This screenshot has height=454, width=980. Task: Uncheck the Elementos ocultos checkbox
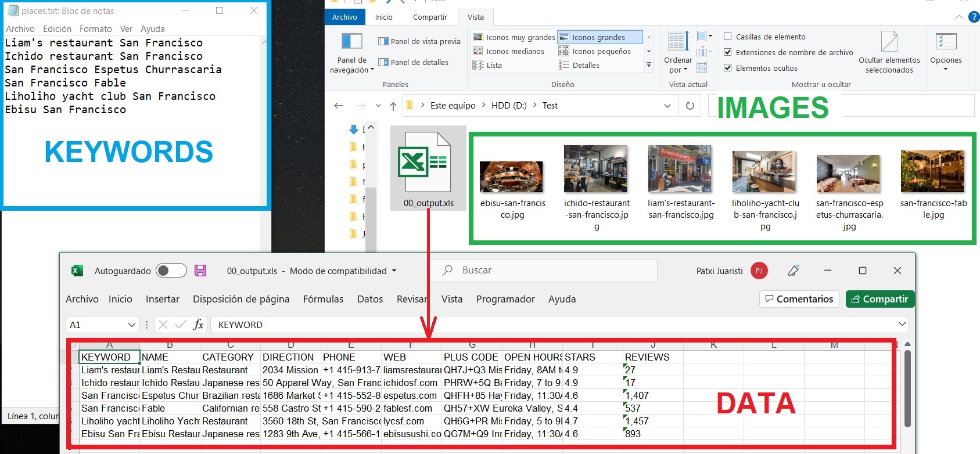727,68
